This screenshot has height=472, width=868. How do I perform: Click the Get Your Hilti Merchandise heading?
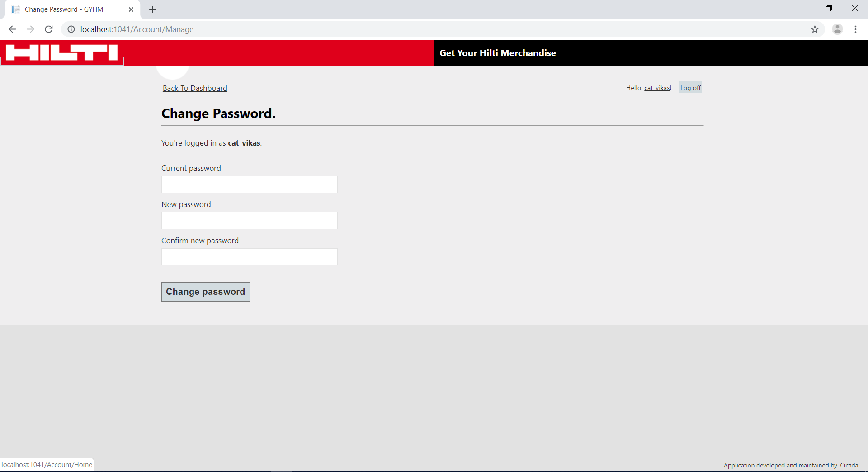[498, 53]
